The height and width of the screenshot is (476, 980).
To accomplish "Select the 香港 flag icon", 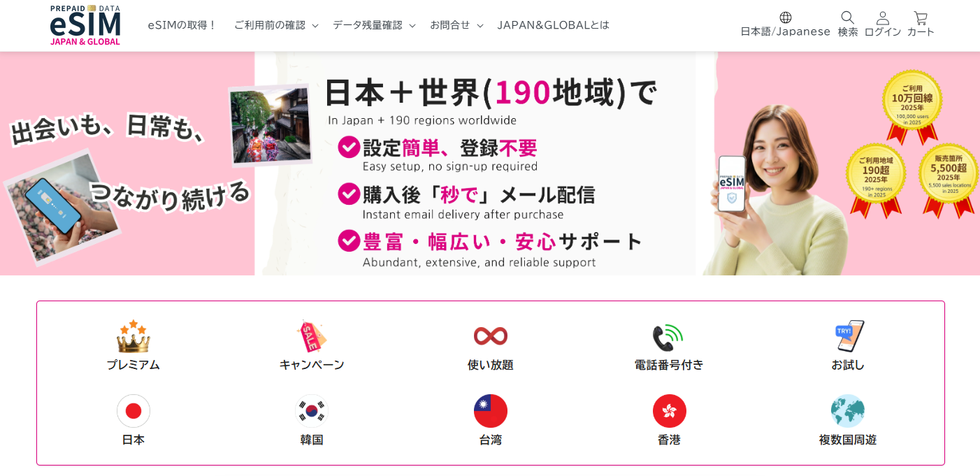I will point(670,411).
